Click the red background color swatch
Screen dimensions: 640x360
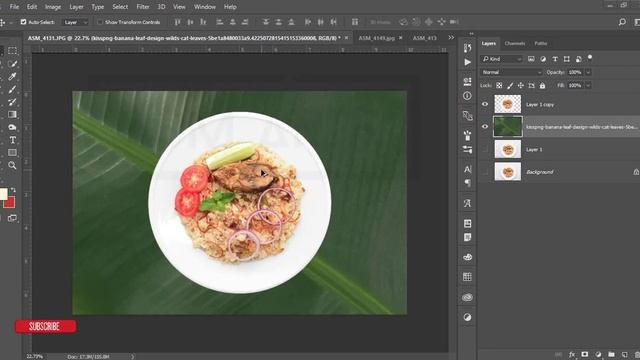pos(10,203)
